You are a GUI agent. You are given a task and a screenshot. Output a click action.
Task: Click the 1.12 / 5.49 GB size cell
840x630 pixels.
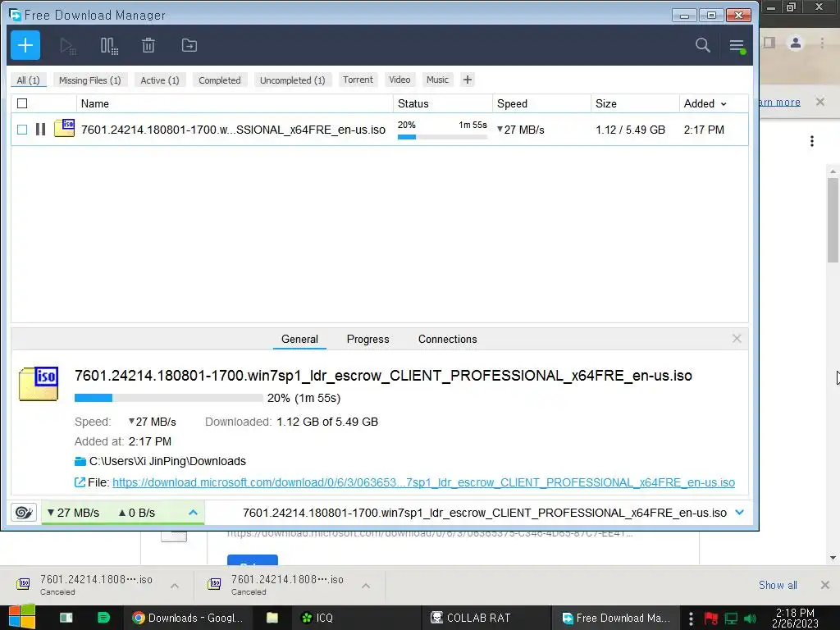pyautogui.click(x=631, y=130)
